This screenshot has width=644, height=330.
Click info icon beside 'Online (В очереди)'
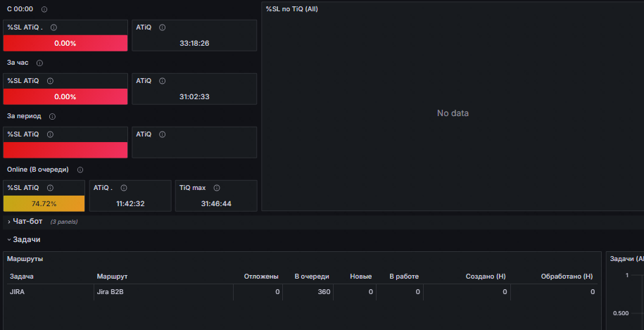coord(80,170)
